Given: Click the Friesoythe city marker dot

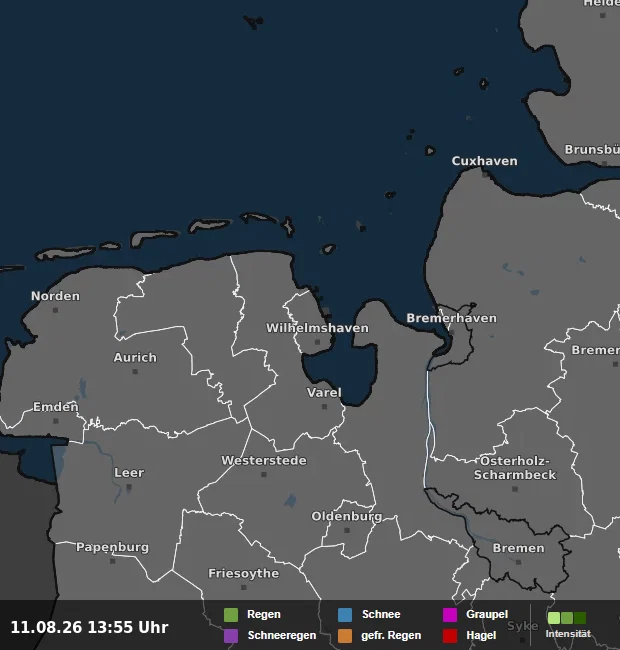Looking at the screenshot, I should point(244,587).
